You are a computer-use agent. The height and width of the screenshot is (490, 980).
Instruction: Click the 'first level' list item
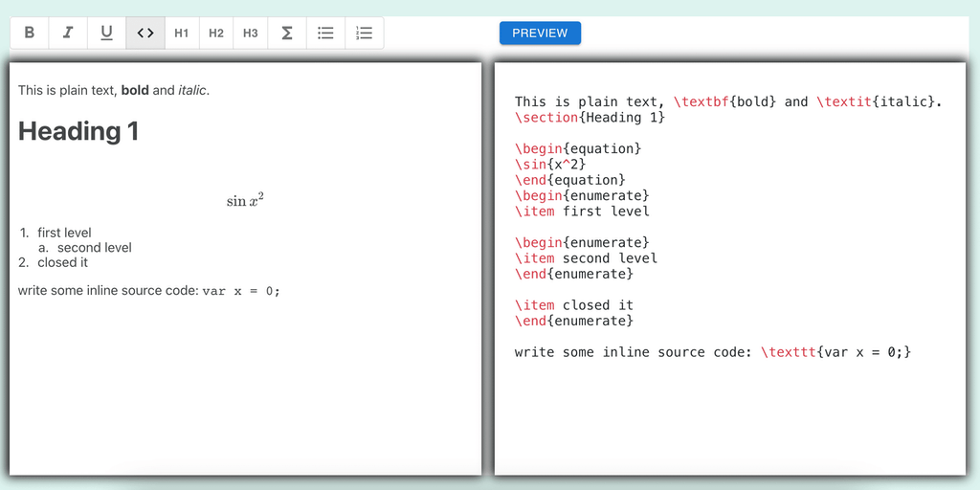click(64, 233)
